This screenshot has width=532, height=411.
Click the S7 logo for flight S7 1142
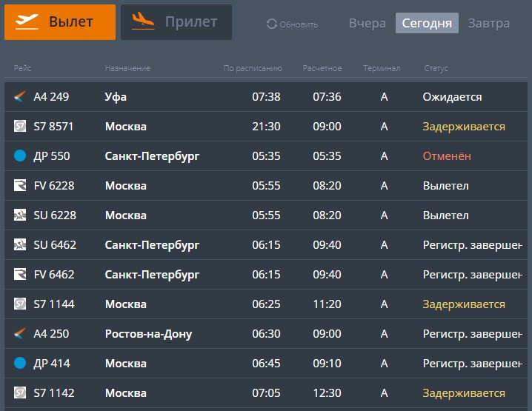20,392
